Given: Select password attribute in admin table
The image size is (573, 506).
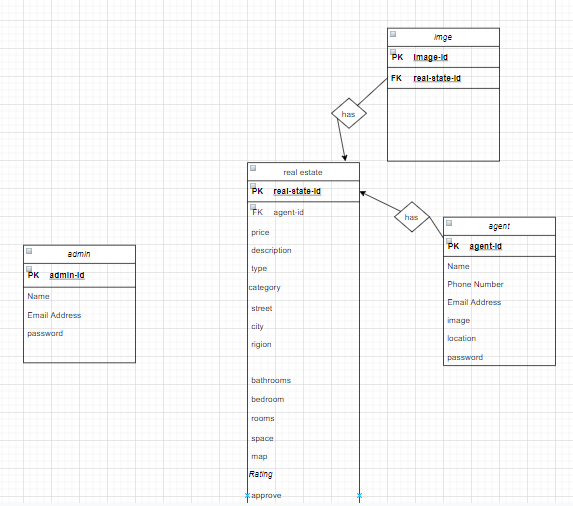Looking at the screenshot, I should pos(45,333).
